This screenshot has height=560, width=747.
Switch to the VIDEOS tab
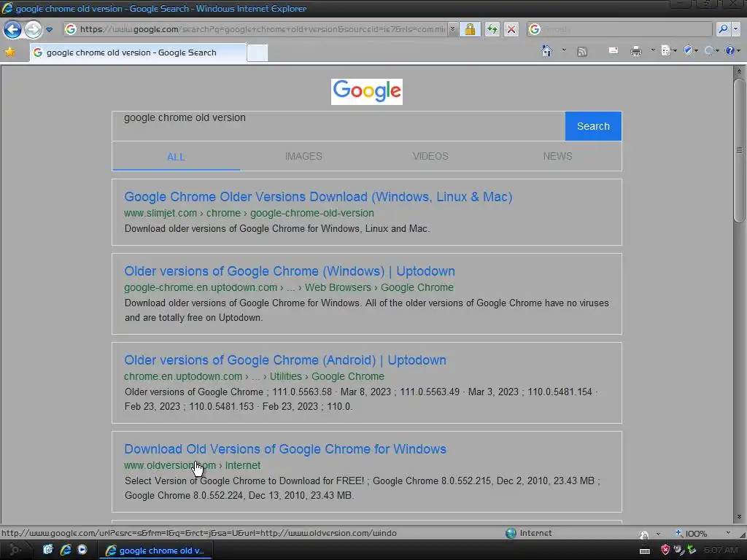430,156
